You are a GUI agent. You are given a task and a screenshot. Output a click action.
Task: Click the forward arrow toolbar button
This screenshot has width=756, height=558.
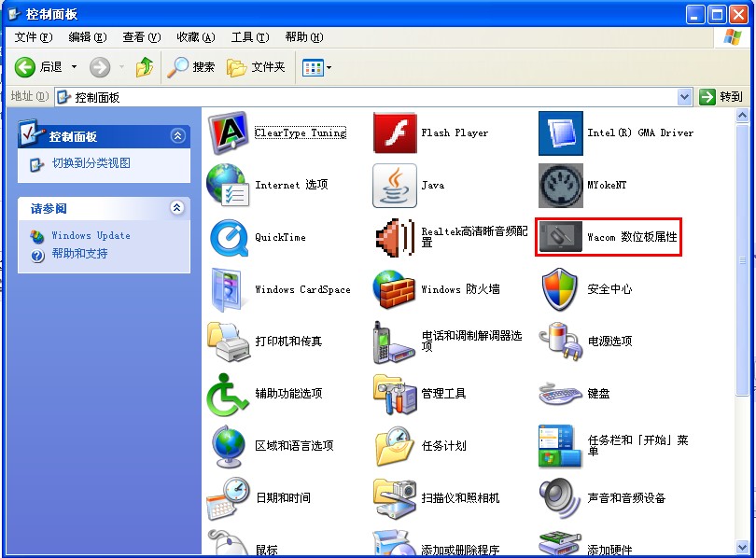pyautogui.click(x=100, y=67)
